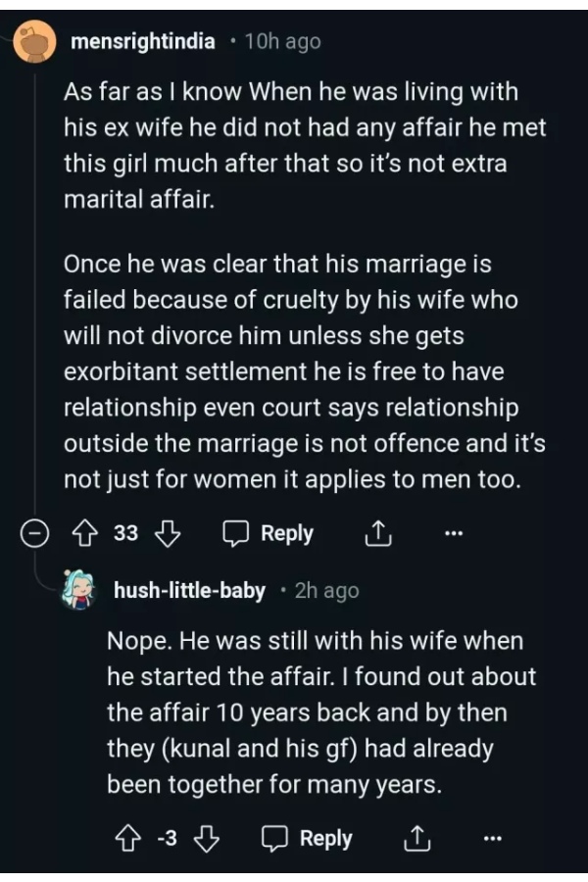Downvote the hush-little-baby reply

tap(205, 839)
